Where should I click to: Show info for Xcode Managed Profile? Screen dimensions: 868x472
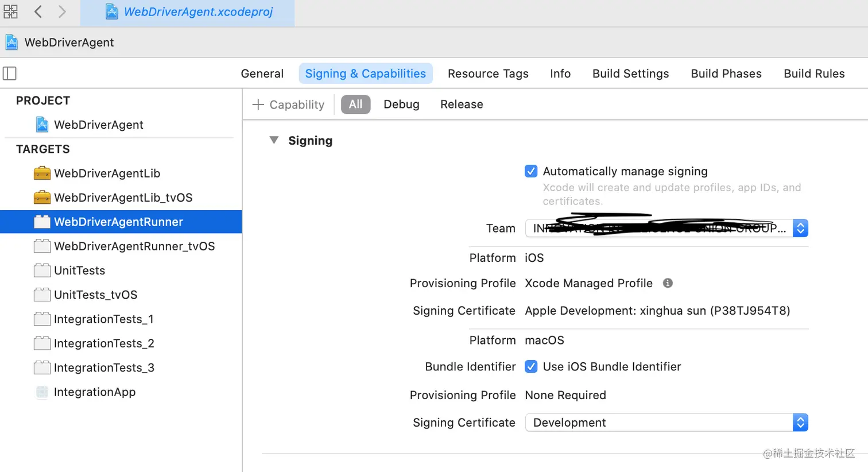pos(668,283)
